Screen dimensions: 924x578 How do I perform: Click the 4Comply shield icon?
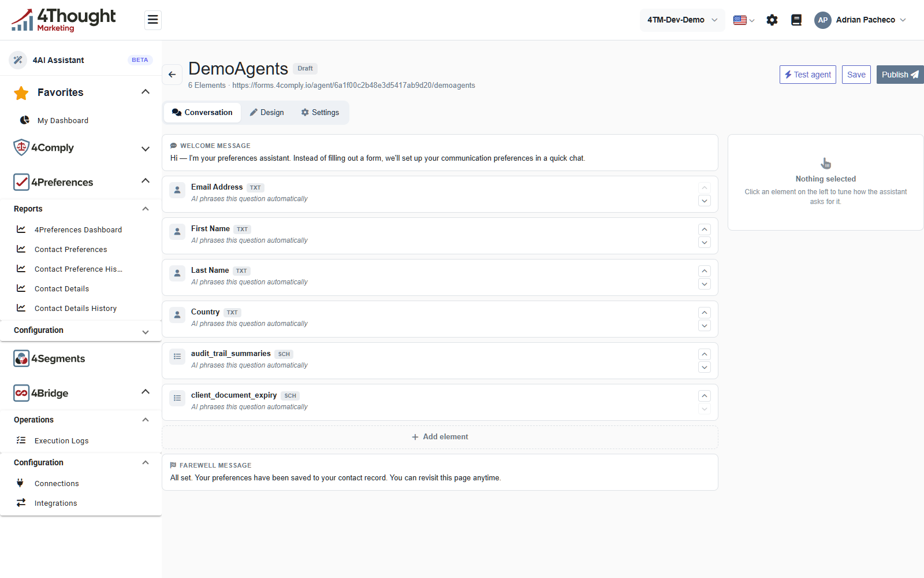(x=21, y=147)
